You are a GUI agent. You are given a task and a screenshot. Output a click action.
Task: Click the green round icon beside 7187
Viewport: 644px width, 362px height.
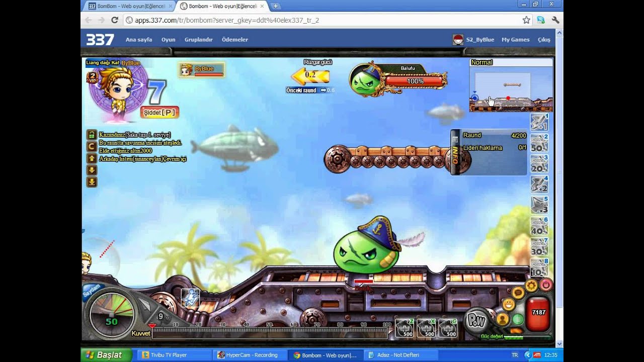(x=518, y=319)
